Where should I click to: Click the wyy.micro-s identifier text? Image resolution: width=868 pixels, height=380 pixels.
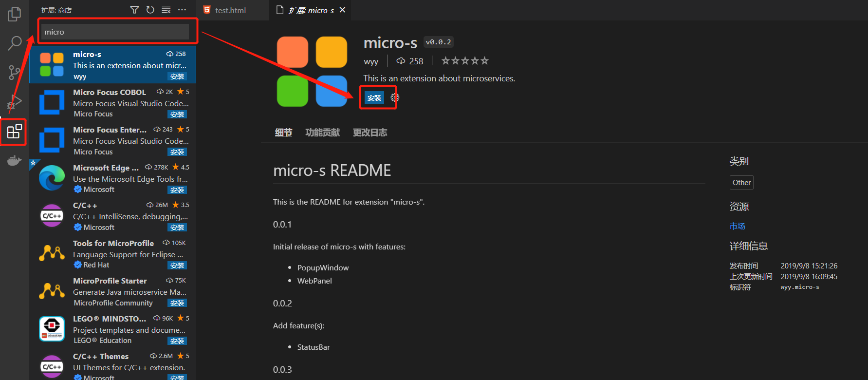pyautogui.click(x=800, y=287)
